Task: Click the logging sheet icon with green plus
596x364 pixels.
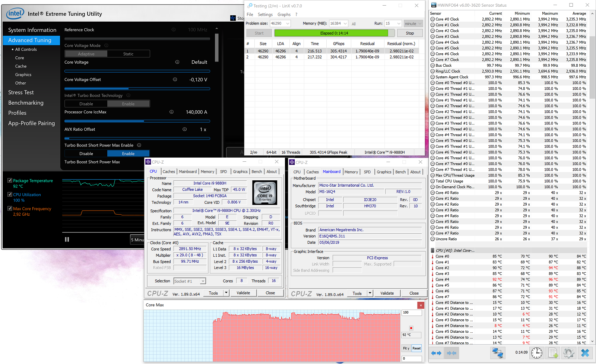Action: tap(553, 352)
